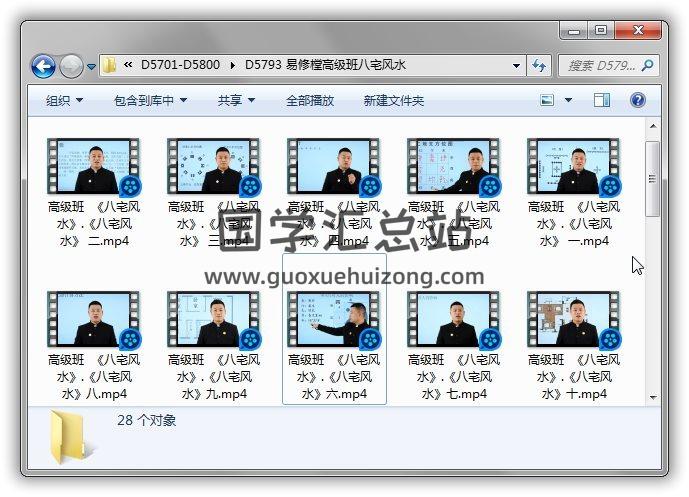Select the video file ending in 十.mp4
The image size is (689, 497).
pos(574,346)
